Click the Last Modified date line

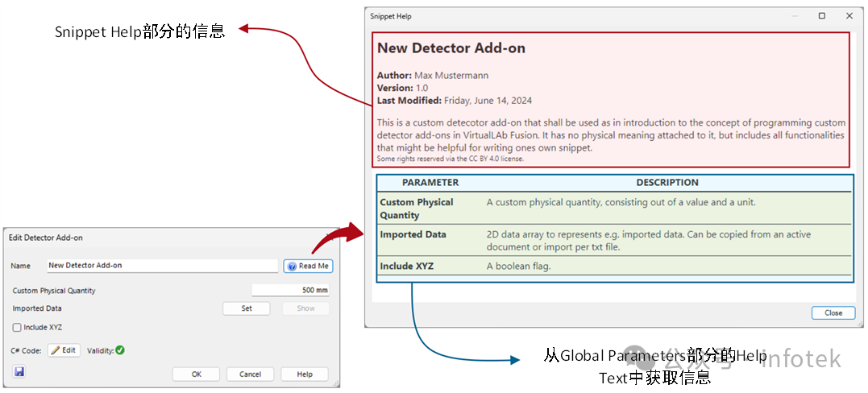455,101
